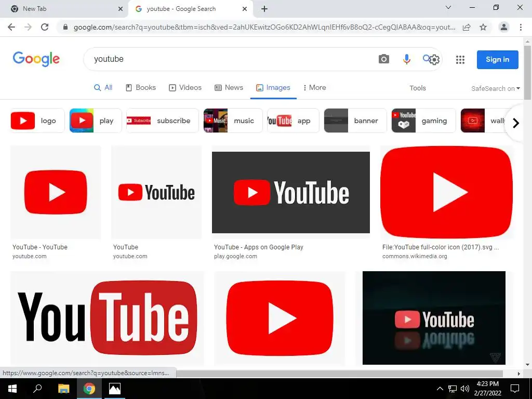The width and height of the screenshot is (532, 399).
Task: Open the Google apps grid icon
Action: [460, 60]
